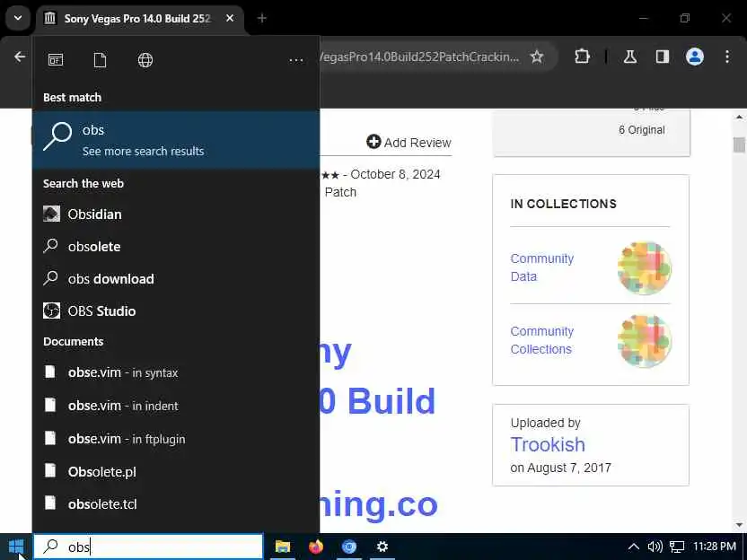Select the obs download web suggestion
Image resolution: width=747 pixels, height=560 pixels.
click(x=176, y=279)
